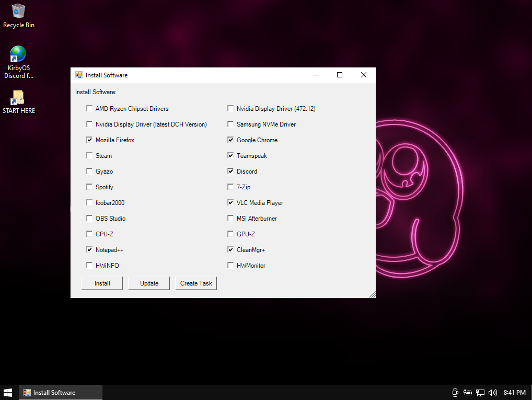This screenshot has width=532, height=400.
Task: Open the network icon in system tray
Action: point(480,393)
